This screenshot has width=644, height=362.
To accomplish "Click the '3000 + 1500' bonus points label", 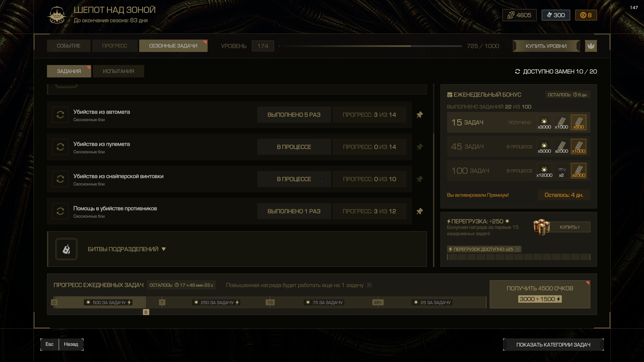I will coord(540,299).
